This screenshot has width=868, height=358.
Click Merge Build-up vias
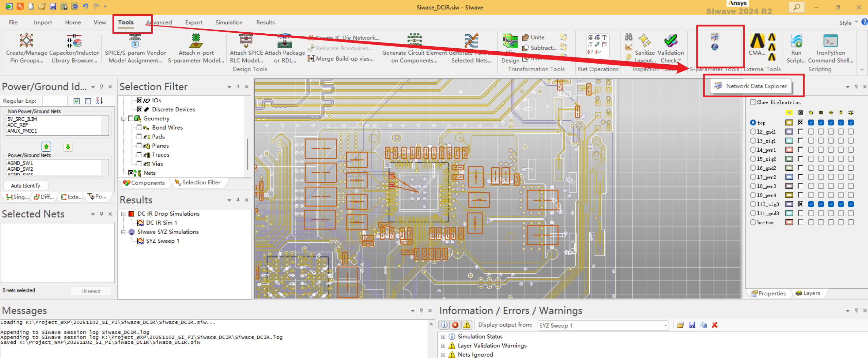[x=341, y=58]
